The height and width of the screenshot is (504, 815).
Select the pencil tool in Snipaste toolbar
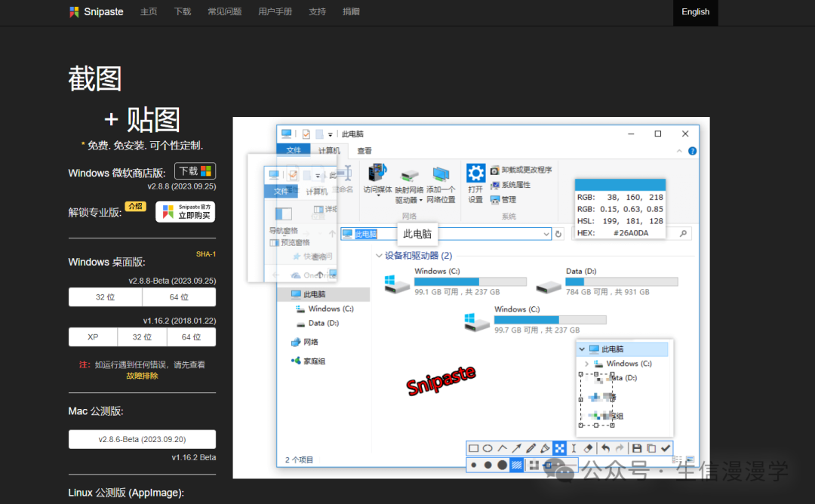[531, 448]
